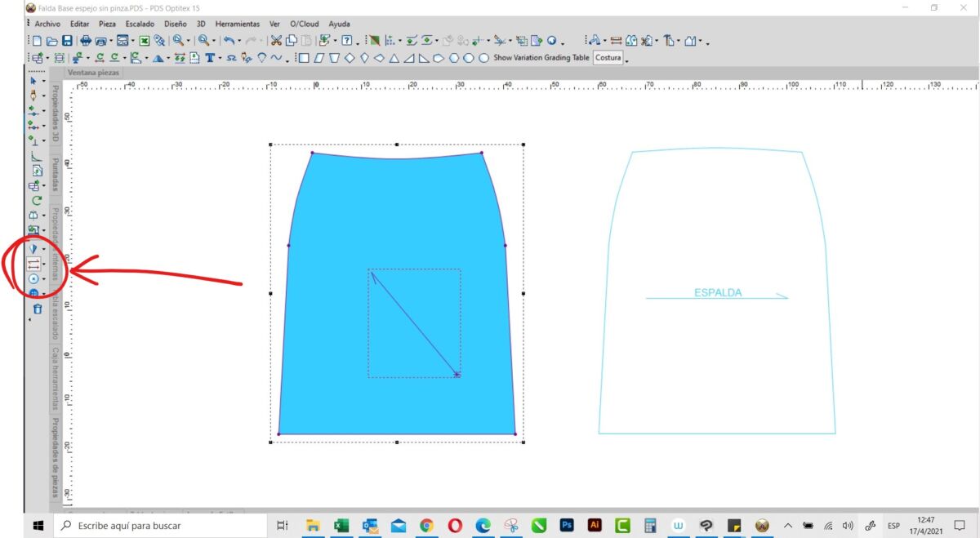Click the circle shape icon in toolbar

[483, 58]
